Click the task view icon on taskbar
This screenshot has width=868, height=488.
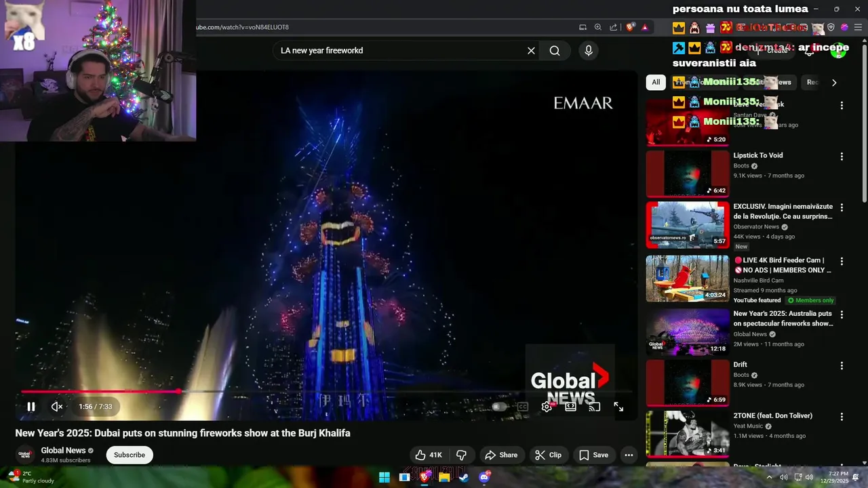[x=404, y=477]
